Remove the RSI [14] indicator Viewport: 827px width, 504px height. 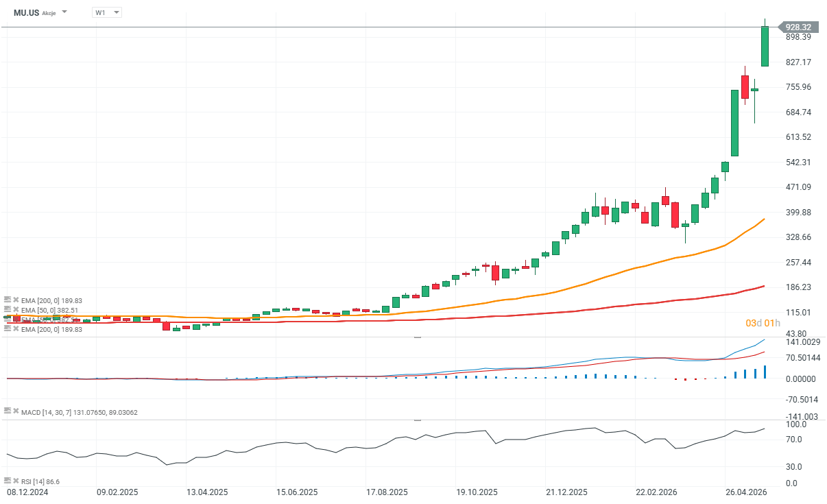click(16, 481)
